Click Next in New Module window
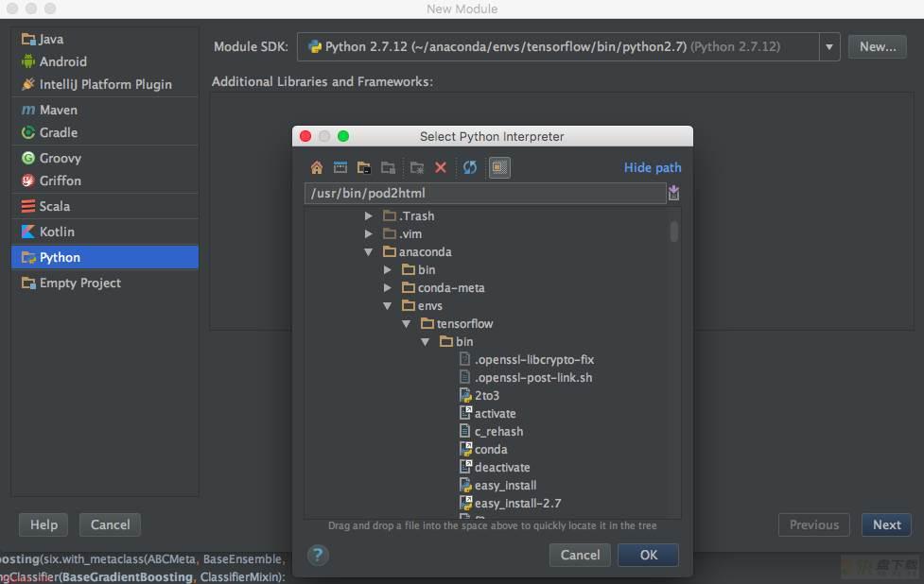The height and width of the screenshot is (584, 924). (x=886, y=524)
